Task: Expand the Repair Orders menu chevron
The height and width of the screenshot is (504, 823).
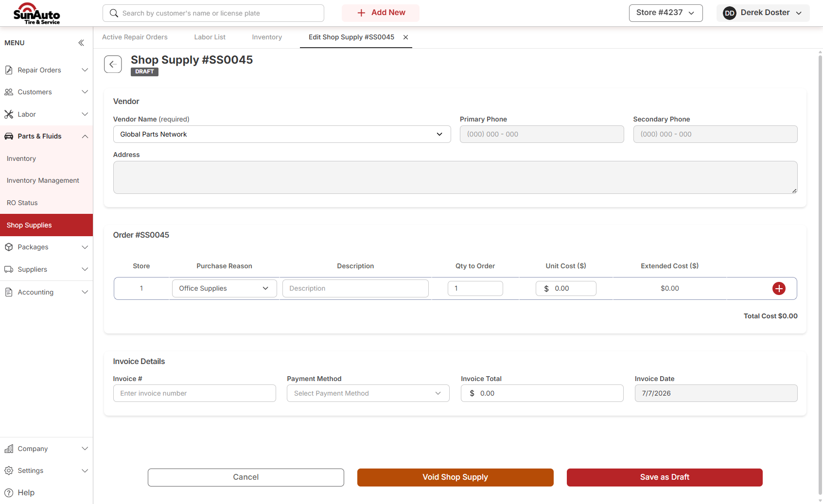Action: pos(85,70)
